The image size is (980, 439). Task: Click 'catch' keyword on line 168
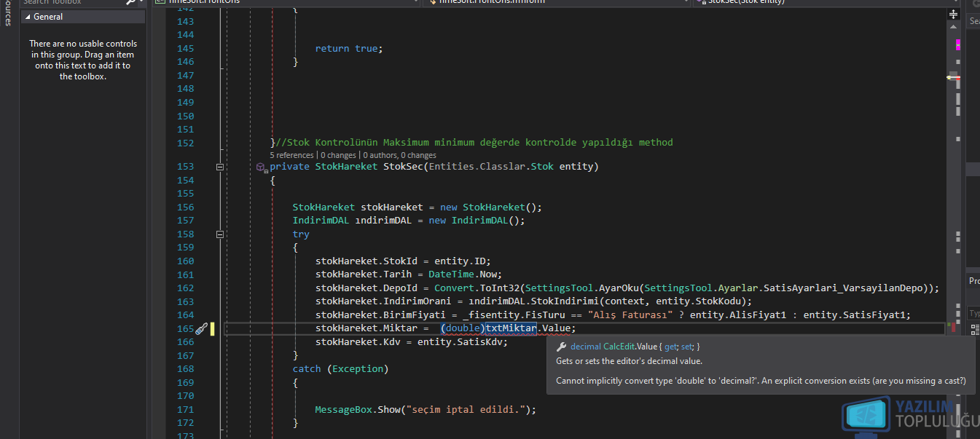(307, 369)
